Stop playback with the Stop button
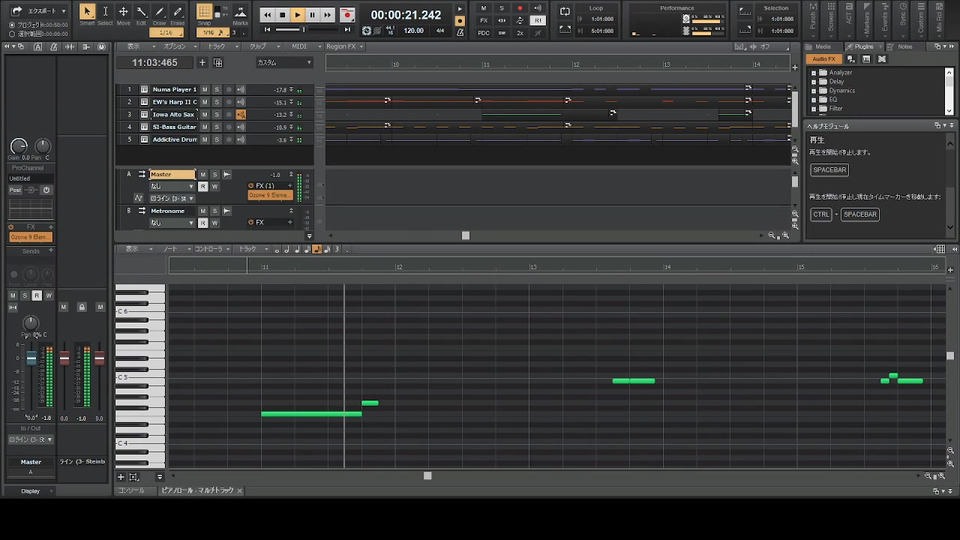 tap(283, 15)
